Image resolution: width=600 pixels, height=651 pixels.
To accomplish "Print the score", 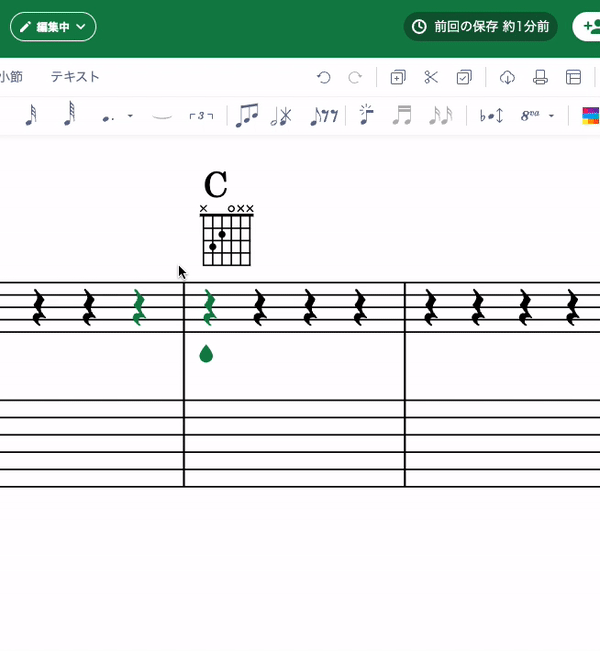I will (540, 77).
